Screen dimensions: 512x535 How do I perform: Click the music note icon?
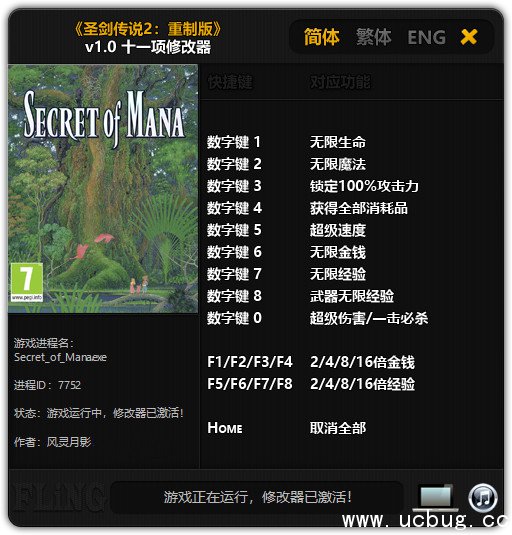pos(482,497)
